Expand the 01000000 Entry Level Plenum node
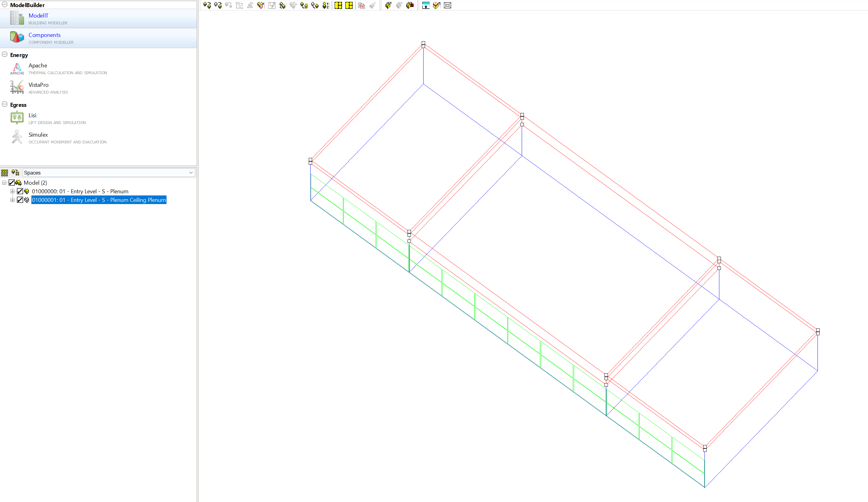 (x=12, y=191)
